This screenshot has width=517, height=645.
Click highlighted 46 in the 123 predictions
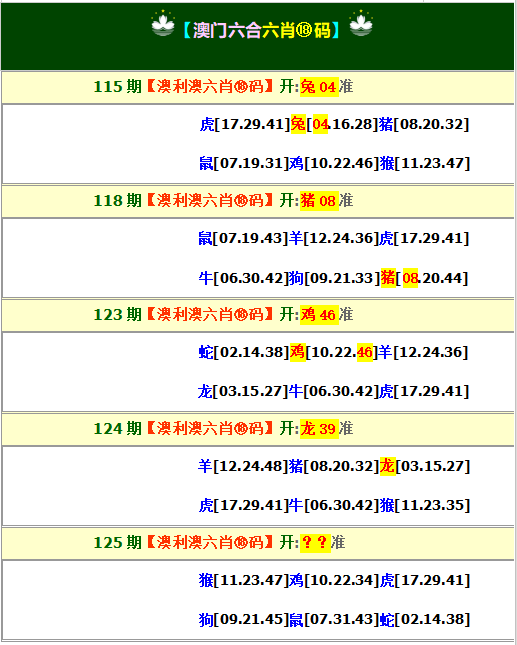[365, 352]
